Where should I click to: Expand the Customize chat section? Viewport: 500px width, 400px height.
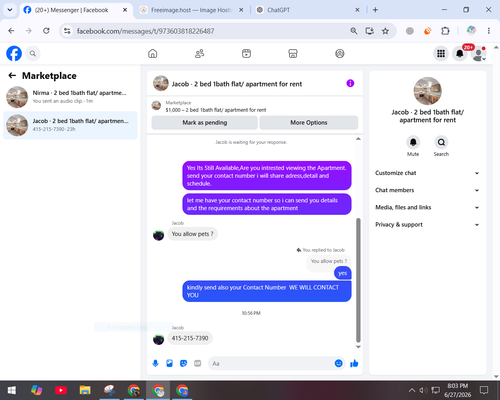427,173
